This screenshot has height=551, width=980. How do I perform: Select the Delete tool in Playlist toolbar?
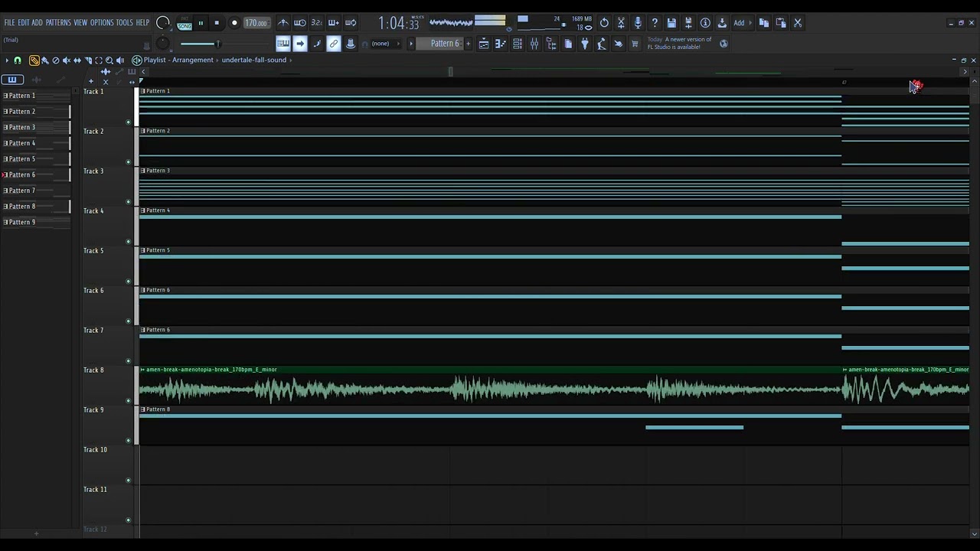coord(55,60)
